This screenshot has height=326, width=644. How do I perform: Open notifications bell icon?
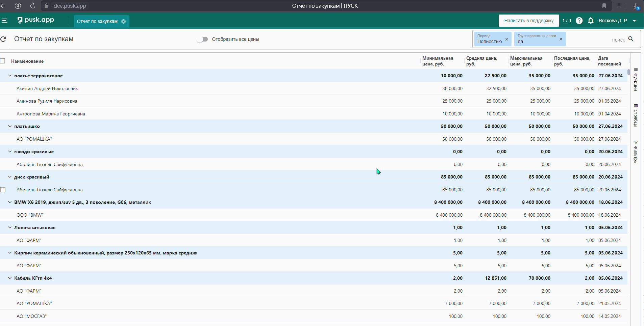591,21
